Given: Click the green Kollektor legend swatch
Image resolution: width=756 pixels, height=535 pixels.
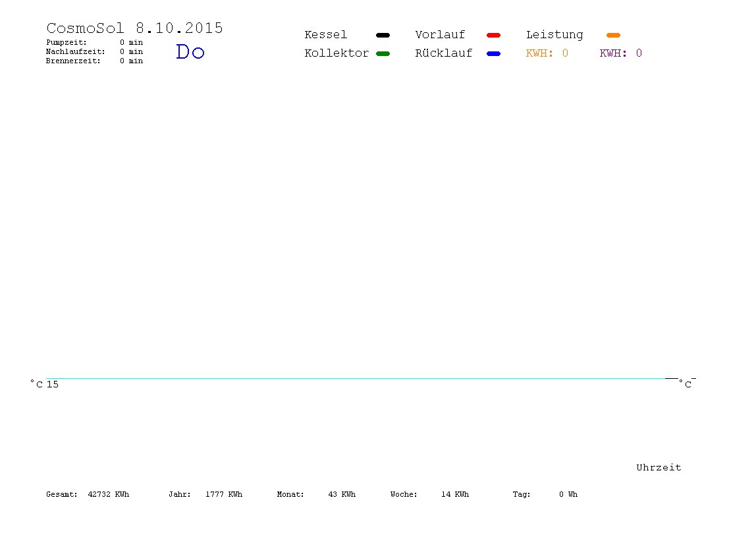Looking at the screenshot, I should [x=383, y=53].
